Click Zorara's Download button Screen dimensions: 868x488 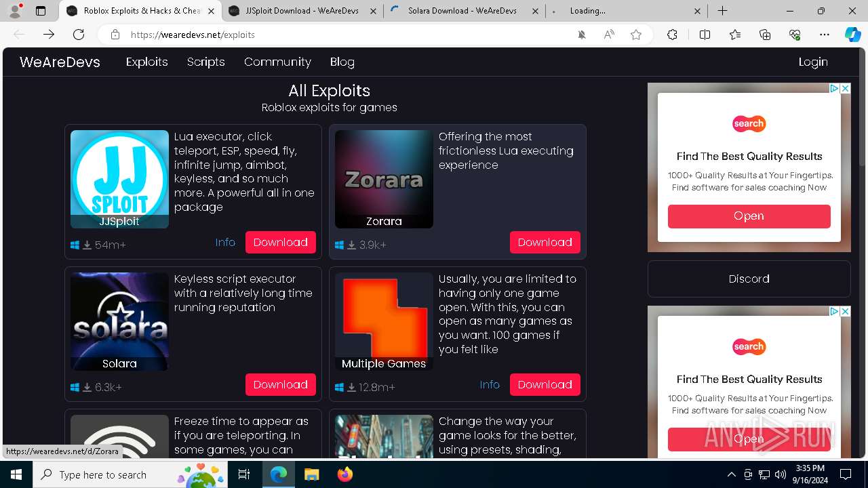coord(545,242)
